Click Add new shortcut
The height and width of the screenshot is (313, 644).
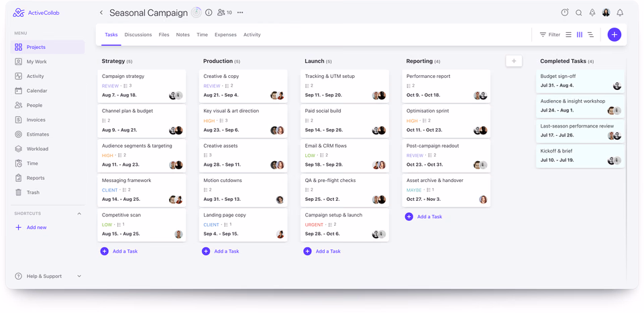31,228
